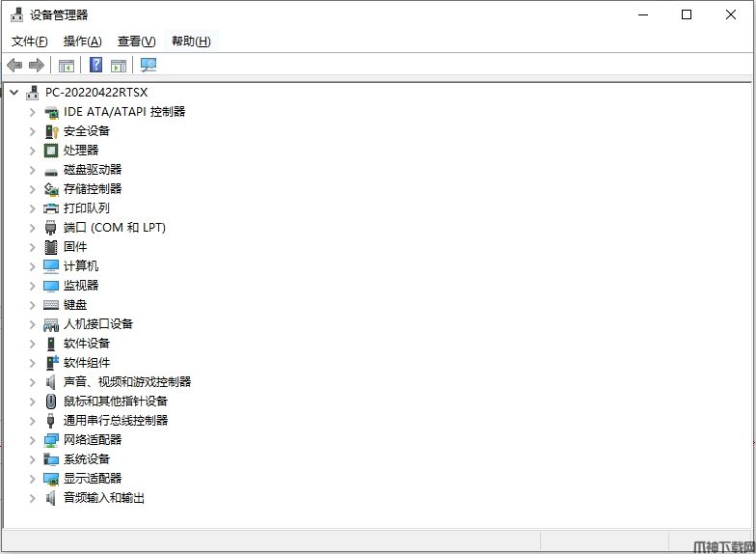Expand the 系统设备 category arrow
756x554 pixels.
[x=33, y=459]
